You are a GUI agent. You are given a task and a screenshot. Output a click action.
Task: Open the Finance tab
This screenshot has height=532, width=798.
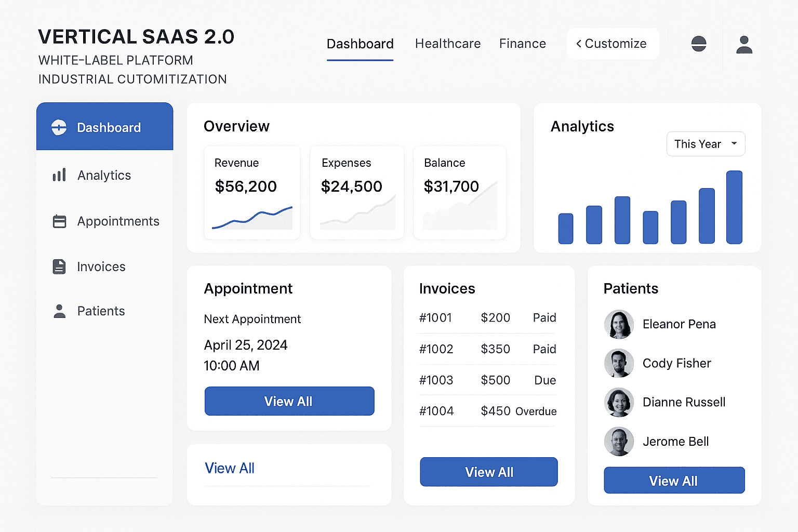point(522,44)
